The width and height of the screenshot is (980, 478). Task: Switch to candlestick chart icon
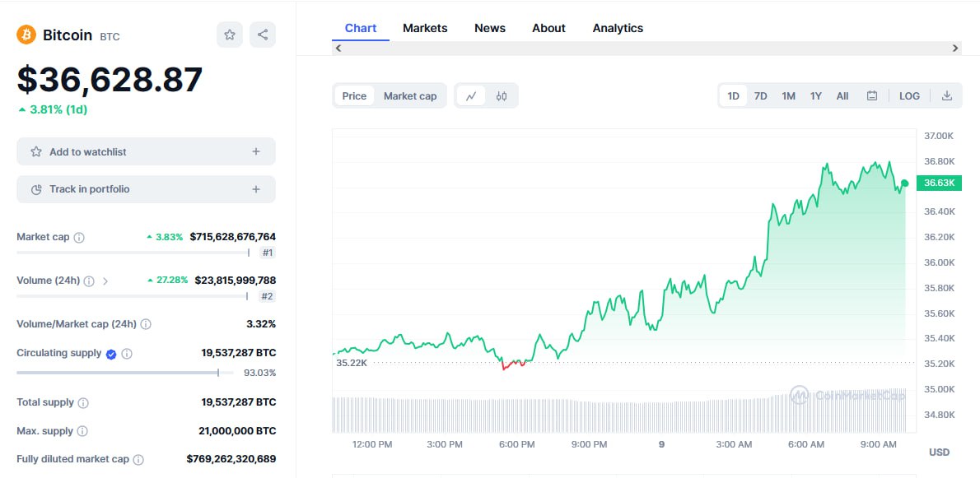point(502,96)
